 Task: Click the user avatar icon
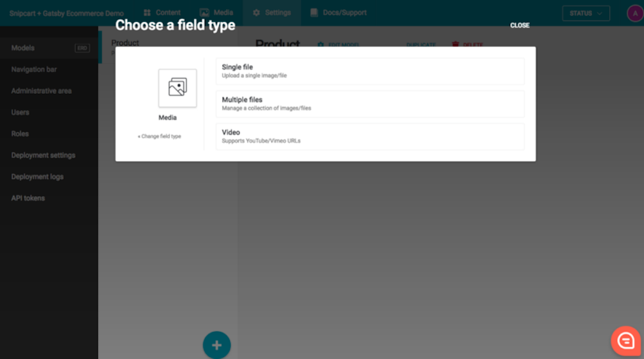point(635,13)
